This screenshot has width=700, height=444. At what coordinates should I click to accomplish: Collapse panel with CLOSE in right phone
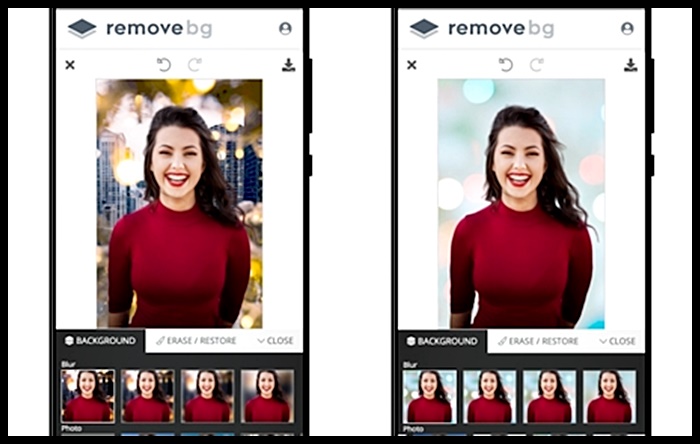pos(617,341)
